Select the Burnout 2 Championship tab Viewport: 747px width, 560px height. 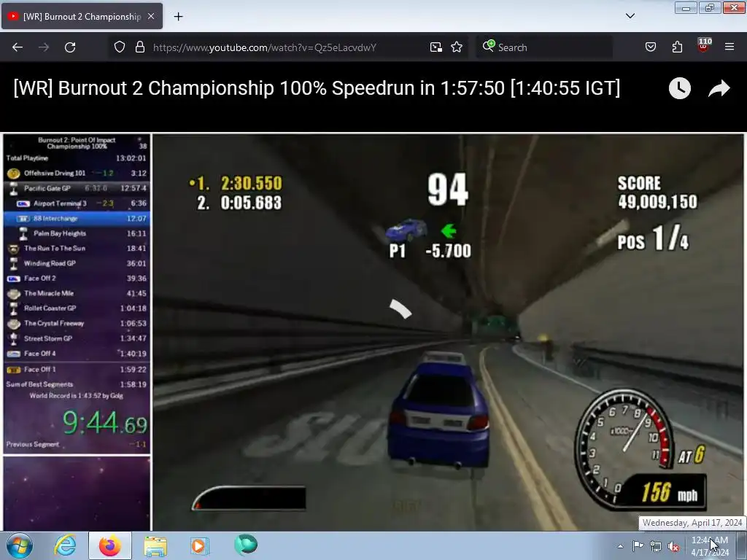click(82, 16)
